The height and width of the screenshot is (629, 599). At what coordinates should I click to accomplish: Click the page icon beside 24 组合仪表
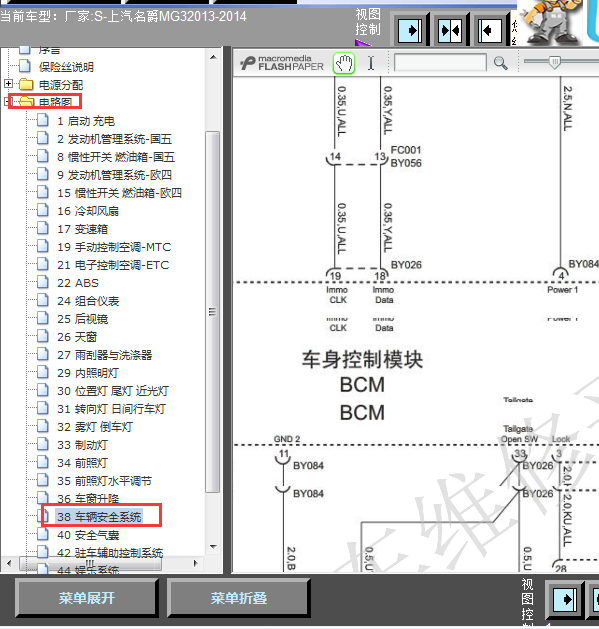point(43,300)
